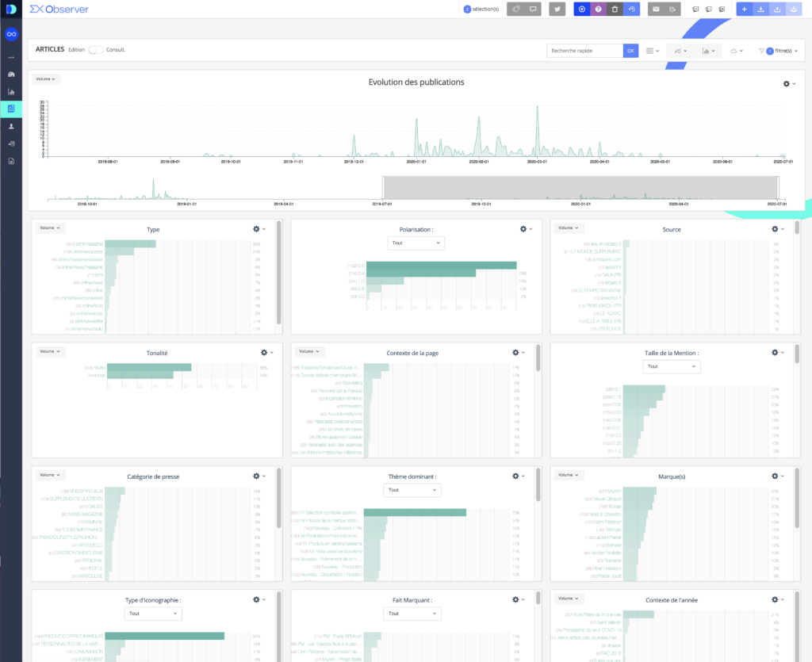The image size is (812, 662).
Task: Click the purple help question mark icon
Action: coord(599,10)
